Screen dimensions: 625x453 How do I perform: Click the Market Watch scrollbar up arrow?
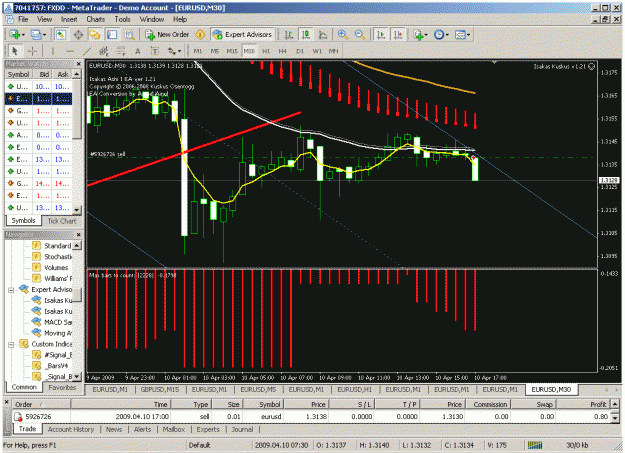click(77, 74)
